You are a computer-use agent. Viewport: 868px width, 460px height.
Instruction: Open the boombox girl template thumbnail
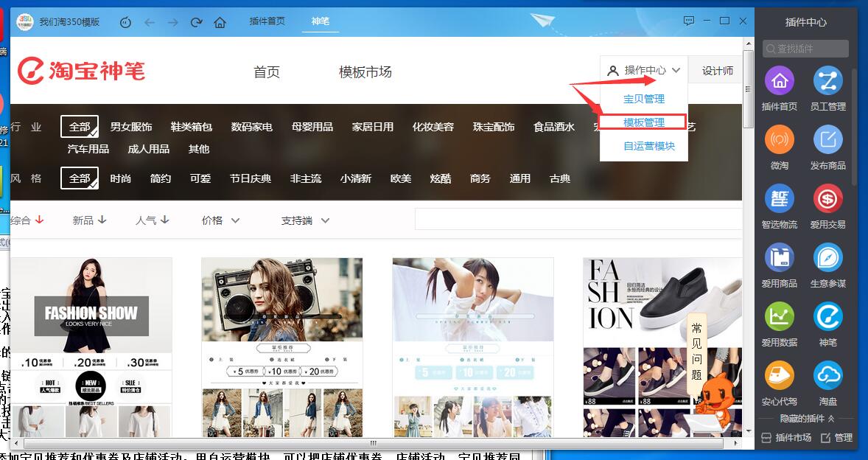(281, 346)
